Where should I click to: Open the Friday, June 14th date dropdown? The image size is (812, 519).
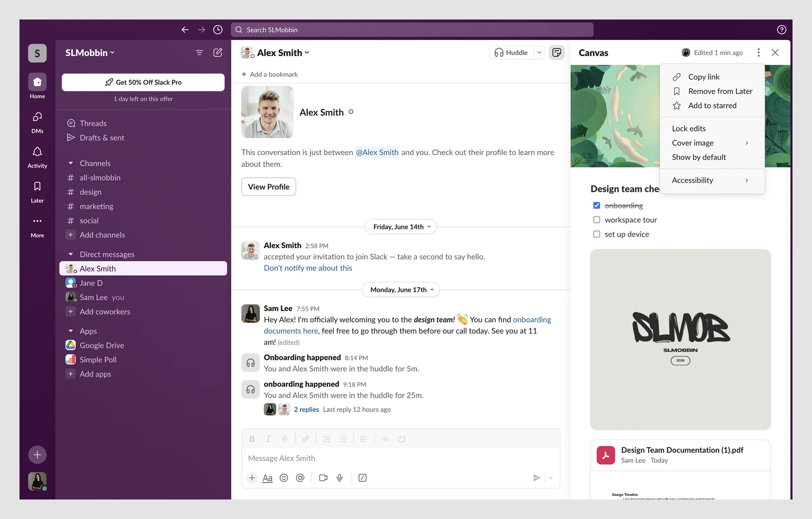401,226
